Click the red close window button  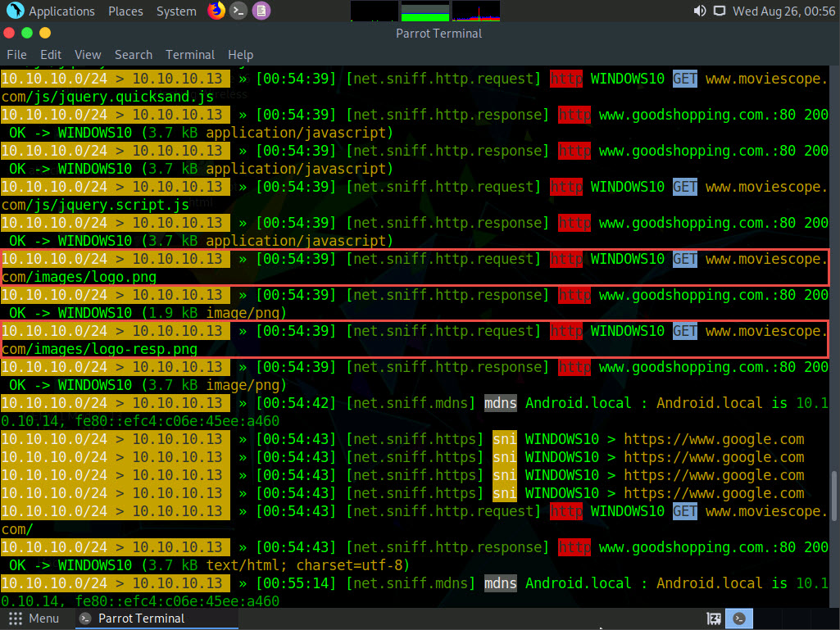pos(9,34)
